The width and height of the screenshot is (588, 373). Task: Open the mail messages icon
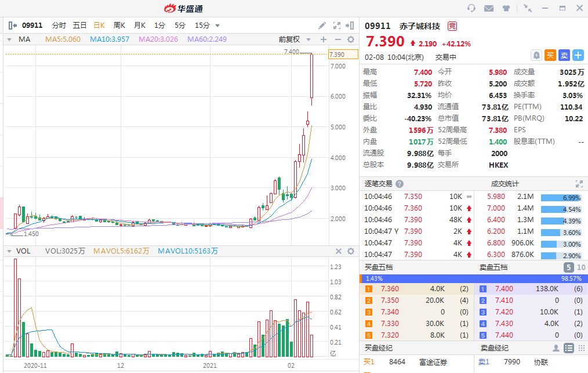tap(489, 8)
